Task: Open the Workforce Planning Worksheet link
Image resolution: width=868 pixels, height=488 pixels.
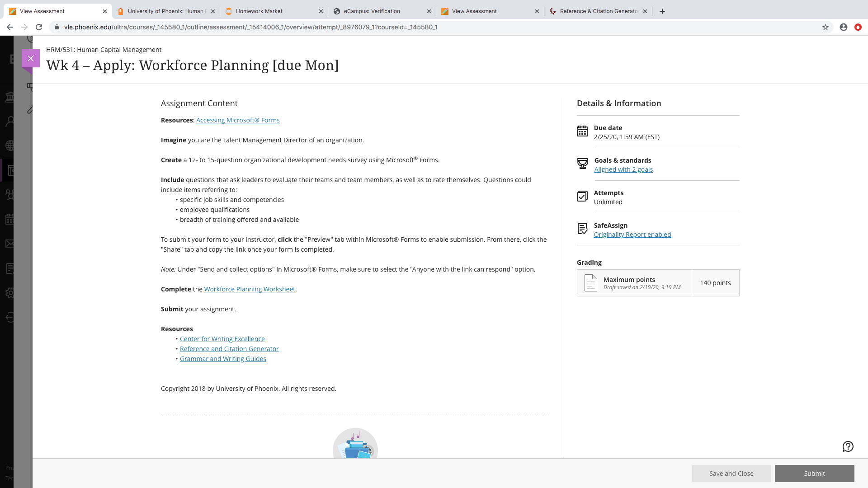Action: pos(250,289)
